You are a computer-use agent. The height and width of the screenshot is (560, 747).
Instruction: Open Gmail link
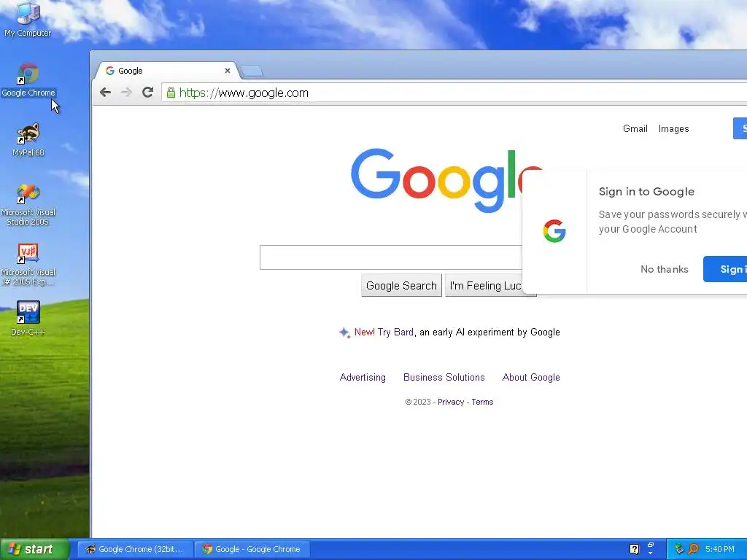click(635, 128)
